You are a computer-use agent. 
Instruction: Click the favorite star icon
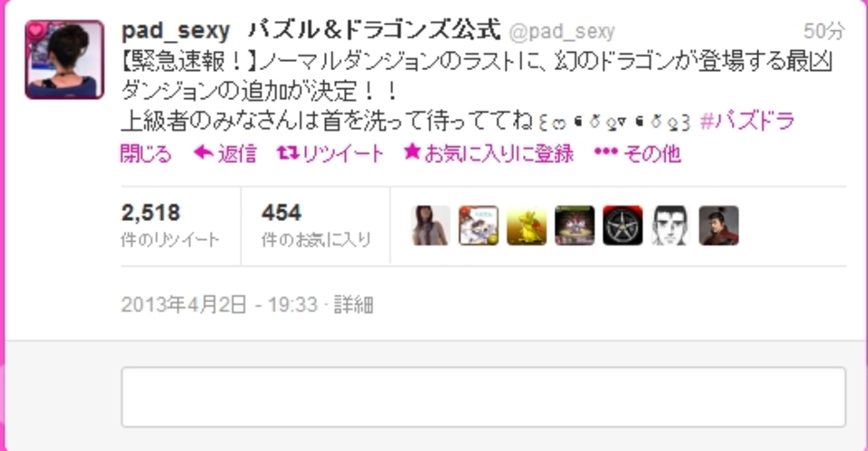[412, 153]
